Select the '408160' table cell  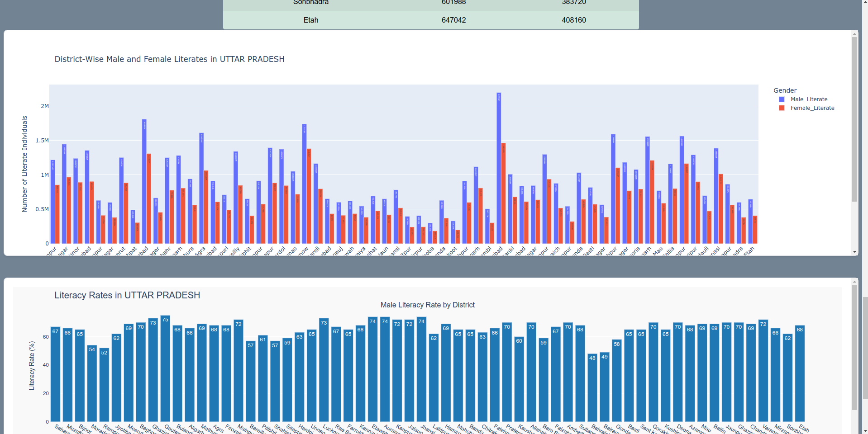point(574,20)
